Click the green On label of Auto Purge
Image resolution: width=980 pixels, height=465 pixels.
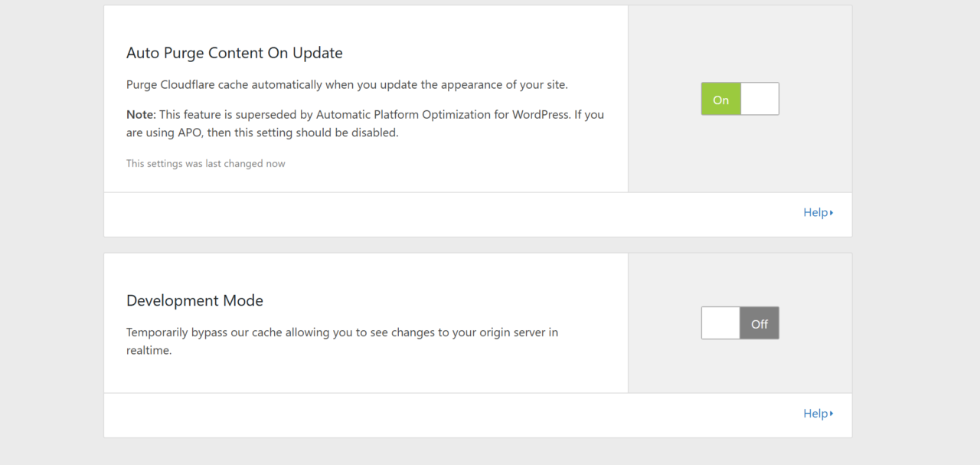pos(721,100)
